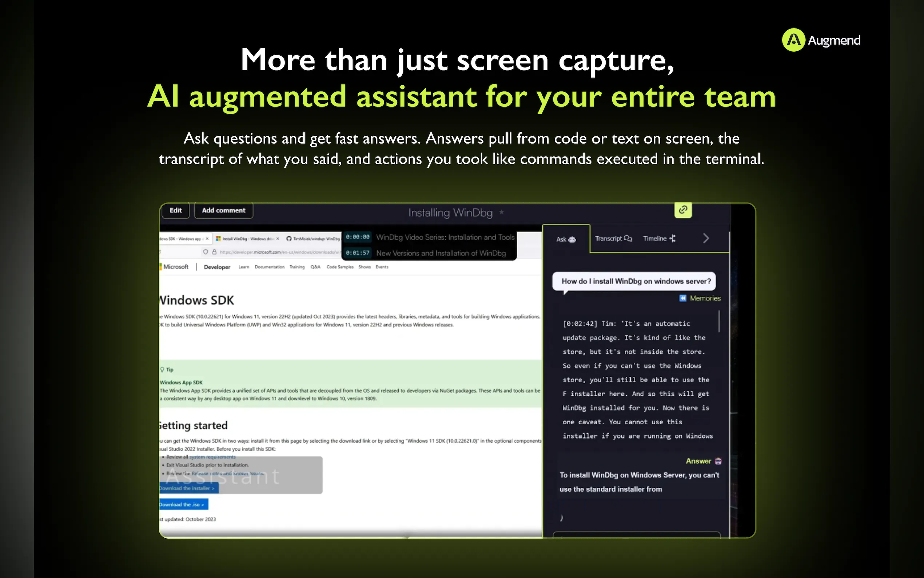Click the [0:02:42] timestamp in memory transcript
Image resolution: width=924 pixels, height=578 pixels.
(580, 324)
